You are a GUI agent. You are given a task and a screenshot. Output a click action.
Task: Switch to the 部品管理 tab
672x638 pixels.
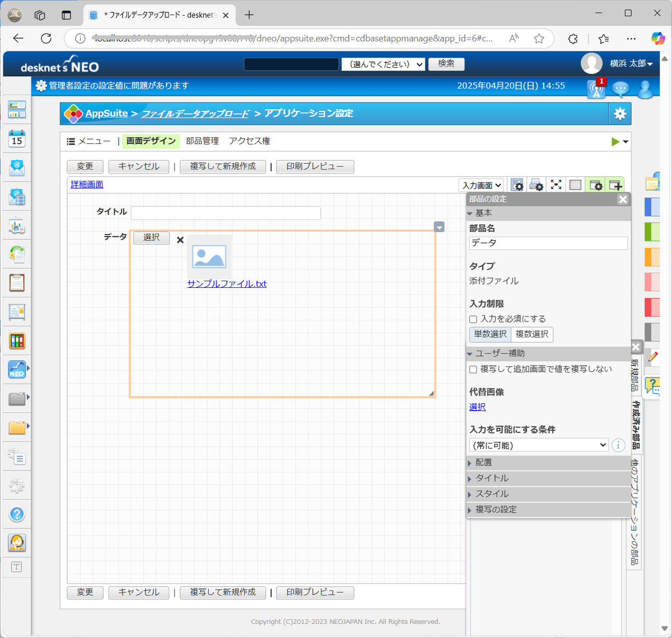(202, 141)
